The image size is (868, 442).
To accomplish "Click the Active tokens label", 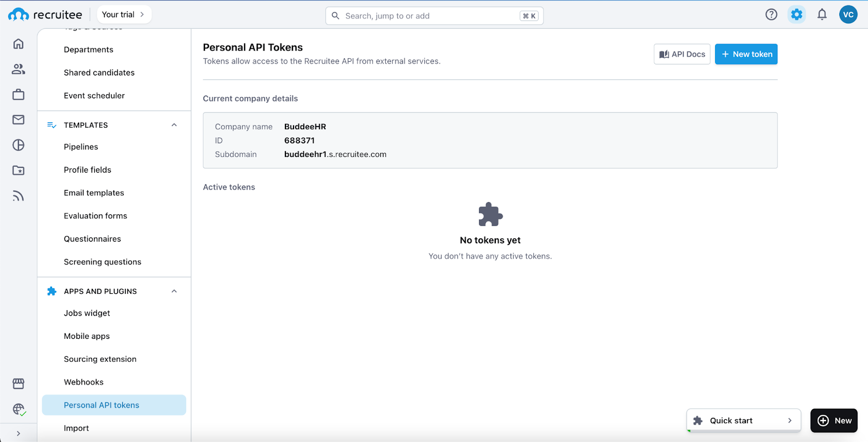I will (x=229, y=187).
